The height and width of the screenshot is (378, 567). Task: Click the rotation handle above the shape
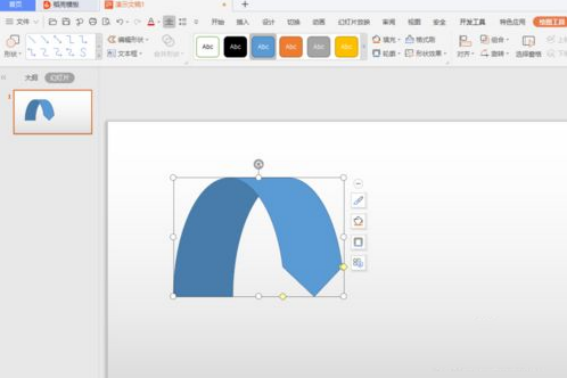click(258, 164)
